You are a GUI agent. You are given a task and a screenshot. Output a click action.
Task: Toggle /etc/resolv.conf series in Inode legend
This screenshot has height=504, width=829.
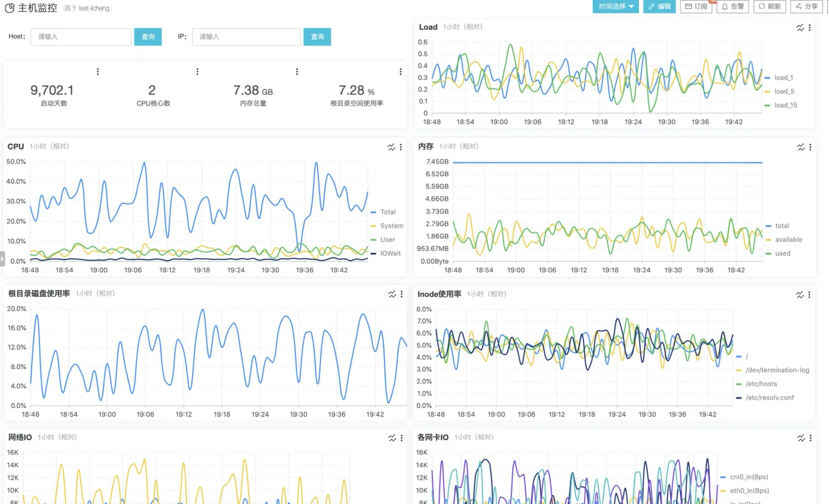coord(764,398)
